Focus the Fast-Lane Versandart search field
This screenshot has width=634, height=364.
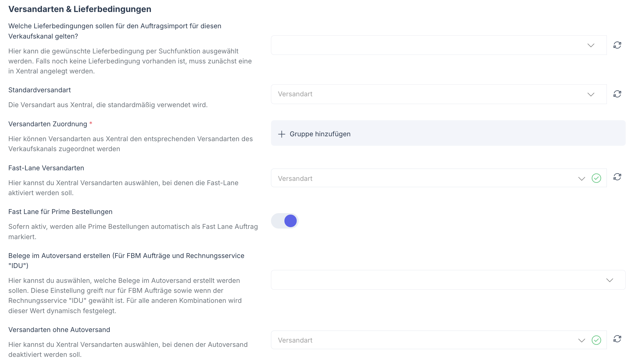click(423, 178)
